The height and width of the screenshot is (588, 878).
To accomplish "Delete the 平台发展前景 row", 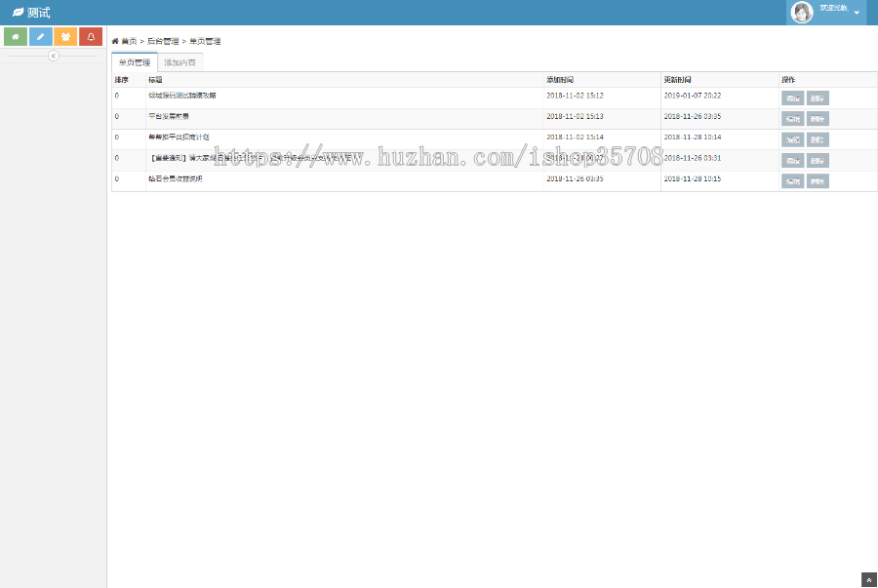I will pyautogui.click(x=818, y=119).
